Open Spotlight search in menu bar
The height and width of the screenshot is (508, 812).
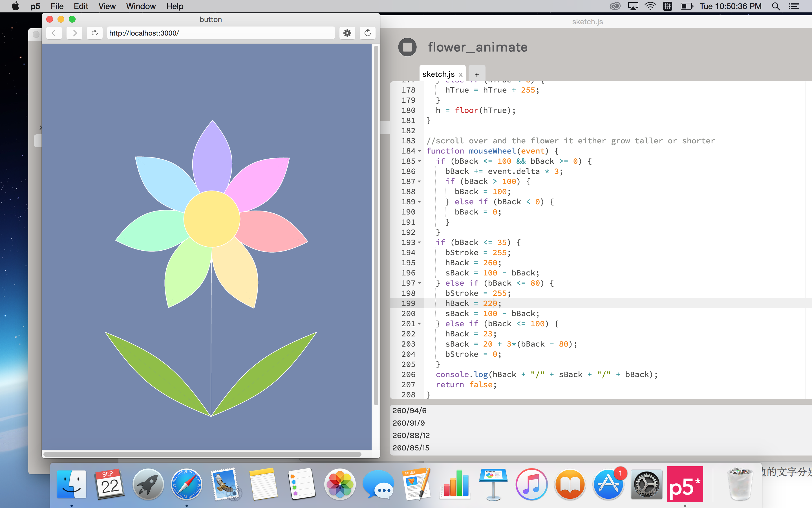[776, 6]
